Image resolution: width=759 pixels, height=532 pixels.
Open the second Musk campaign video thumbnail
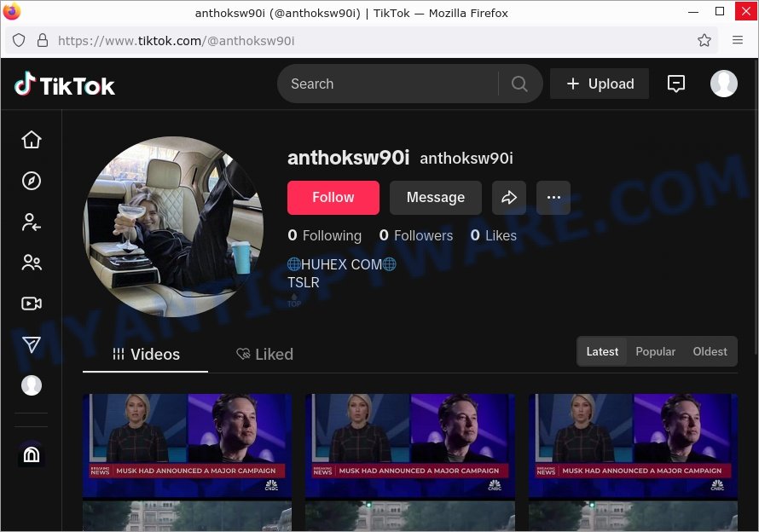410,462
